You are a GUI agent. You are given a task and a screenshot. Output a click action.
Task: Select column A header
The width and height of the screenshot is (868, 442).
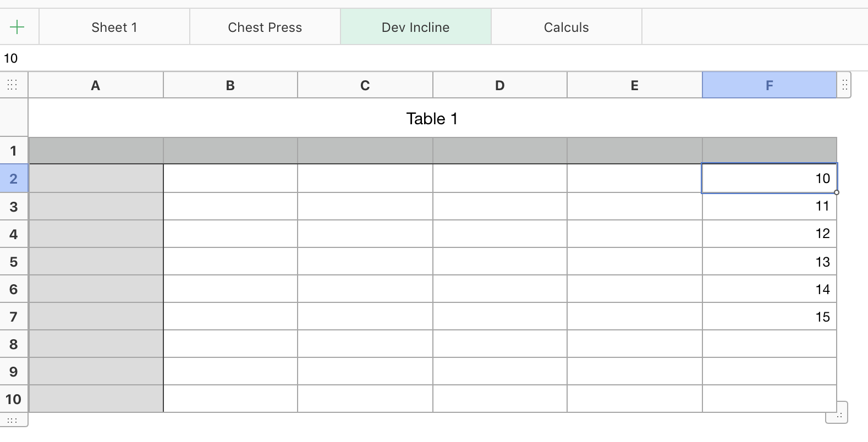96,85
